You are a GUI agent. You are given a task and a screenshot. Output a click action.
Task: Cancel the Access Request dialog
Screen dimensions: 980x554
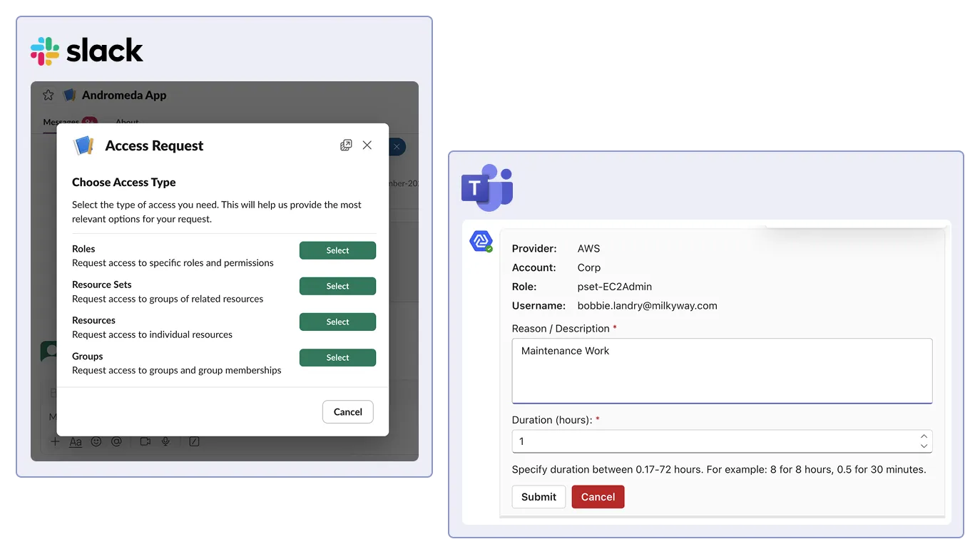coord(348,411)
